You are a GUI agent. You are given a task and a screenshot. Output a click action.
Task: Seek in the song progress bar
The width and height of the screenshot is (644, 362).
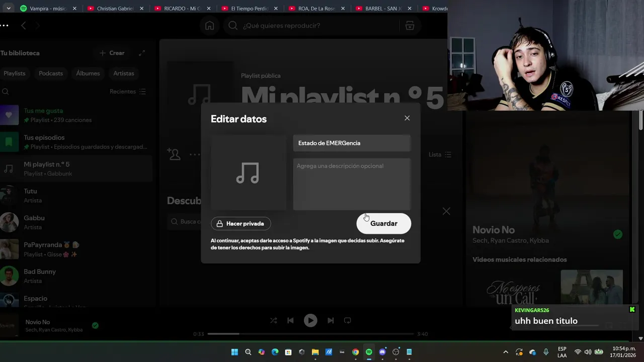pyautogui.click(x=311, y=334)
